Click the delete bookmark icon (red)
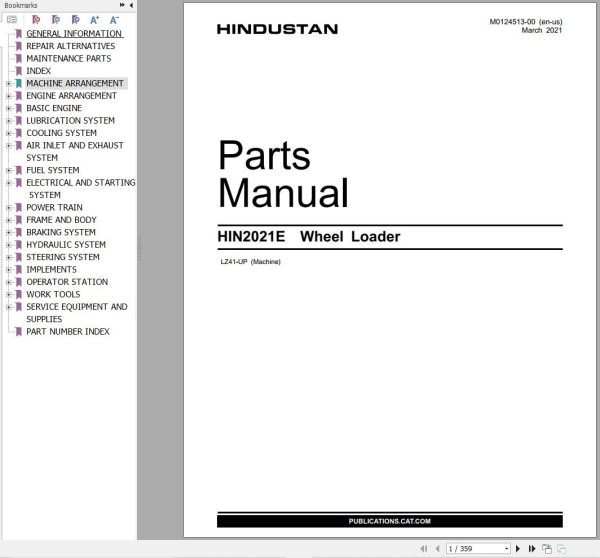The height and width of the screenshot is (558, 600). point(36,19)
